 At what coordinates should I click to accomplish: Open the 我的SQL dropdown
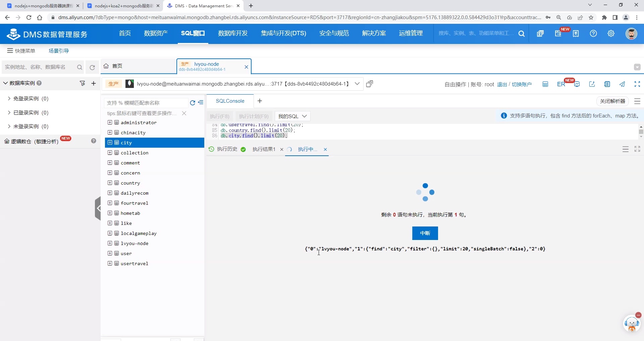pyautogui.click(x=292, y=116)
